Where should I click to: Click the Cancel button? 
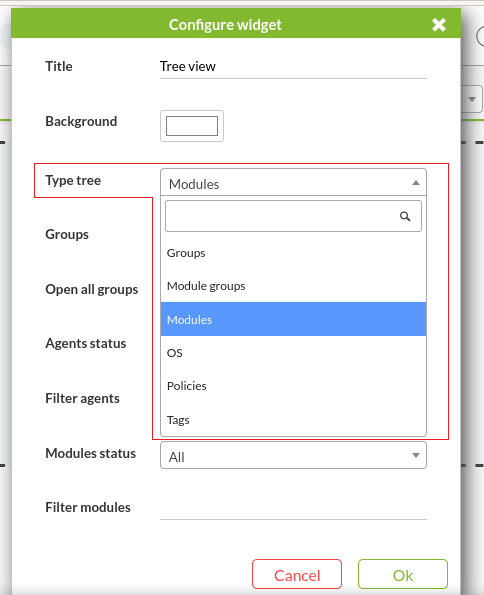click(x=297, y=575)
